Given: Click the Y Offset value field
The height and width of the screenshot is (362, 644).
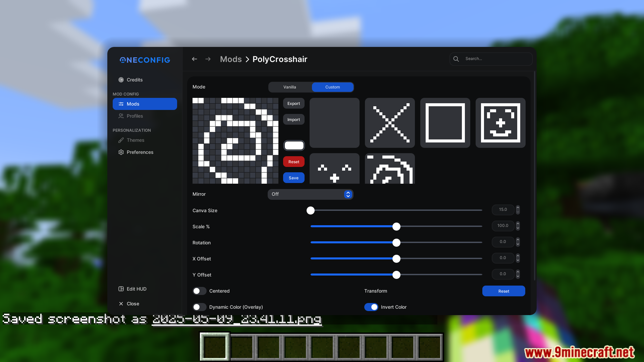Looking at the screenshot, I should pos(503,274).
